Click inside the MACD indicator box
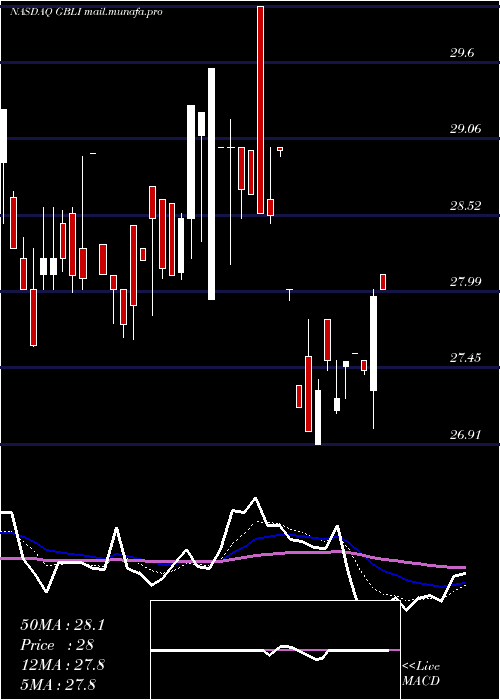Screen dimensions: 500x700 tap(275, 650)
